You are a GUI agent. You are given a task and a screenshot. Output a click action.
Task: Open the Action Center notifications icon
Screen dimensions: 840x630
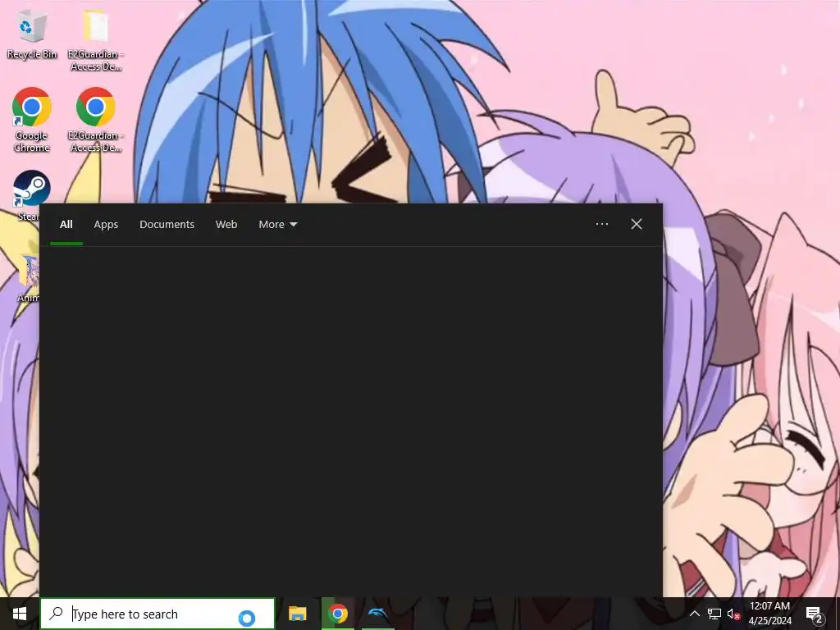click(x=815, y=614)
